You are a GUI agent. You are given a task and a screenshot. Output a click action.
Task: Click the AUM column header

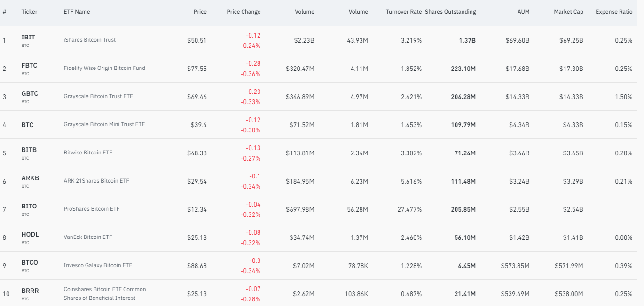pyautogui.click(x=523, y=12)
